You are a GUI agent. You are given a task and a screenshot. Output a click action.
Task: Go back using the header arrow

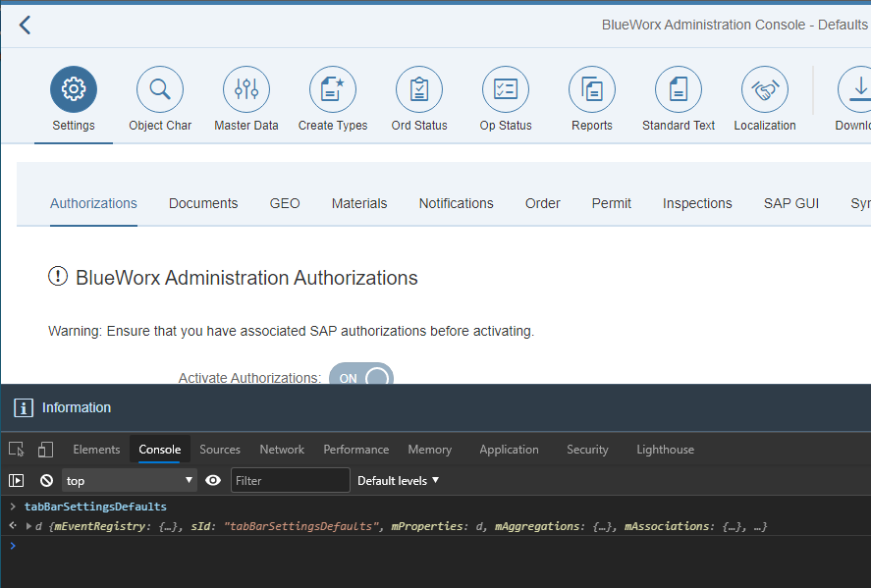25,25
